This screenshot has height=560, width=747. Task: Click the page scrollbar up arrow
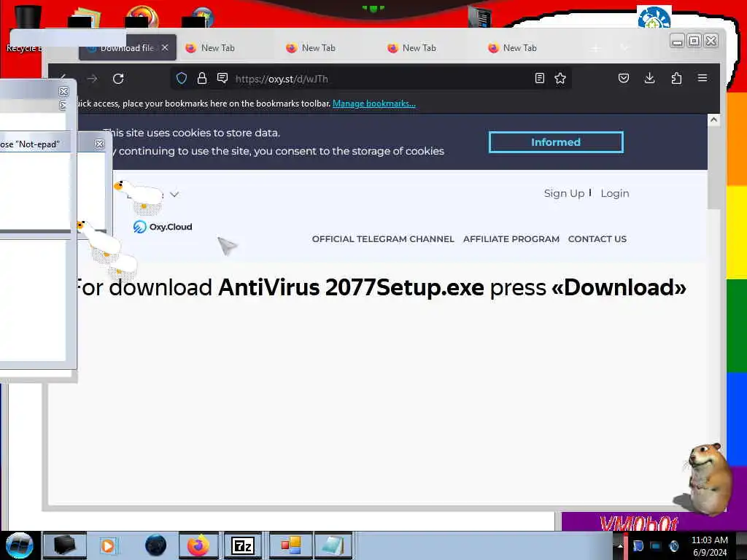(713, 120)
